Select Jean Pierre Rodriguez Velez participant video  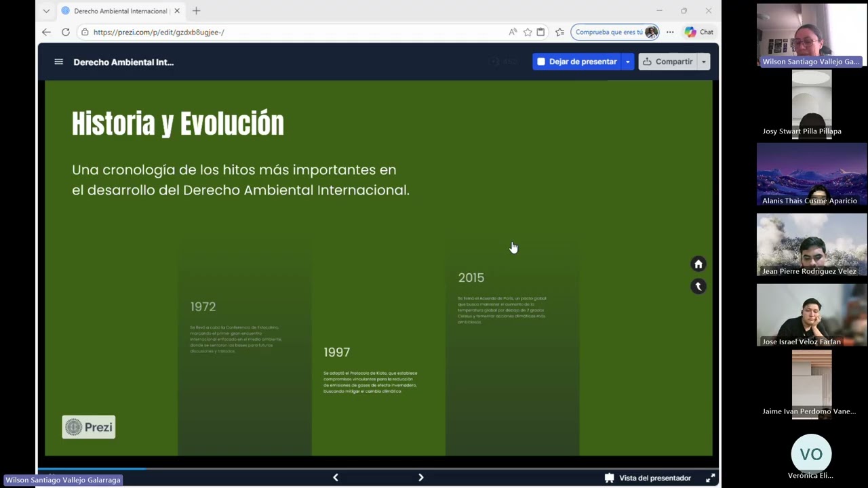pos(811,245)
